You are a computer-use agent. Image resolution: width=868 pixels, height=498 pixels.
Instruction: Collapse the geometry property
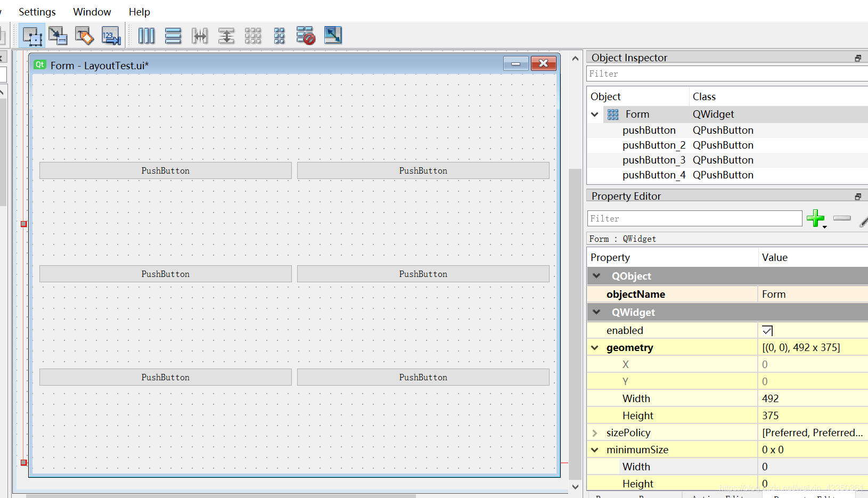(595, 348)
